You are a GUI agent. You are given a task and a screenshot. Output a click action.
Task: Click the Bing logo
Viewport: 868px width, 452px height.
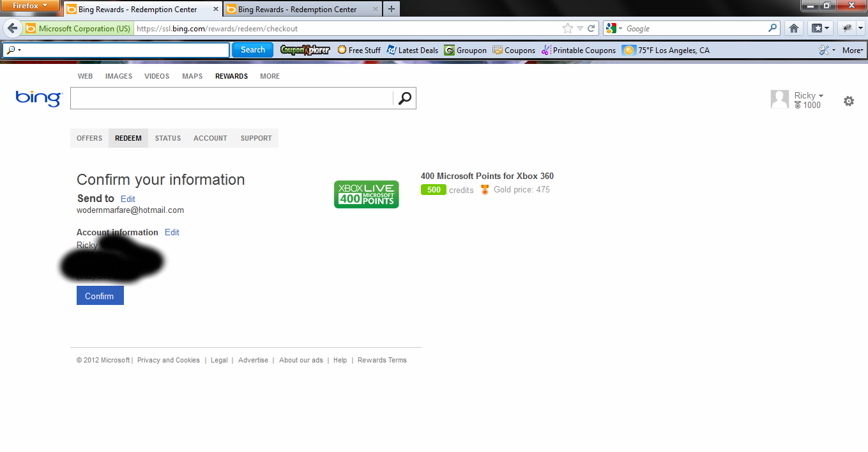(38, 98)
